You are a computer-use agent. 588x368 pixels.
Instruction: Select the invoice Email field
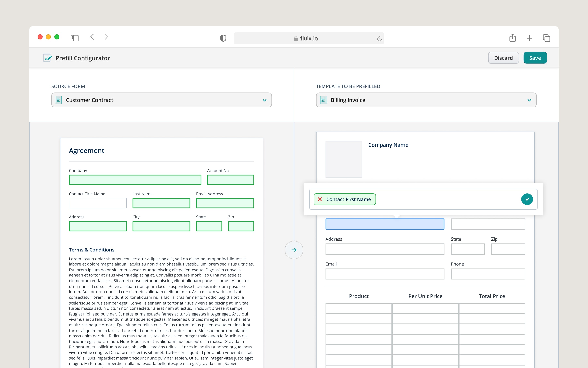point(385,274)
